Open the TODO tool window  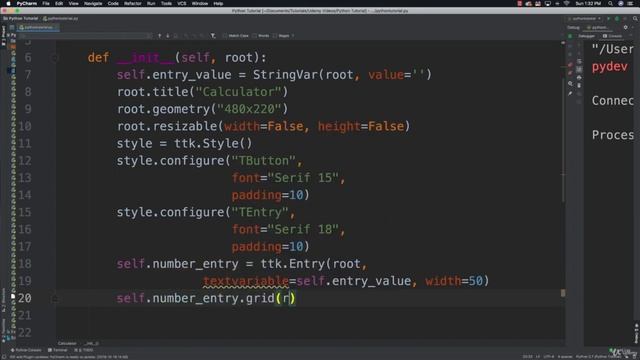click(x=84, y=350)
